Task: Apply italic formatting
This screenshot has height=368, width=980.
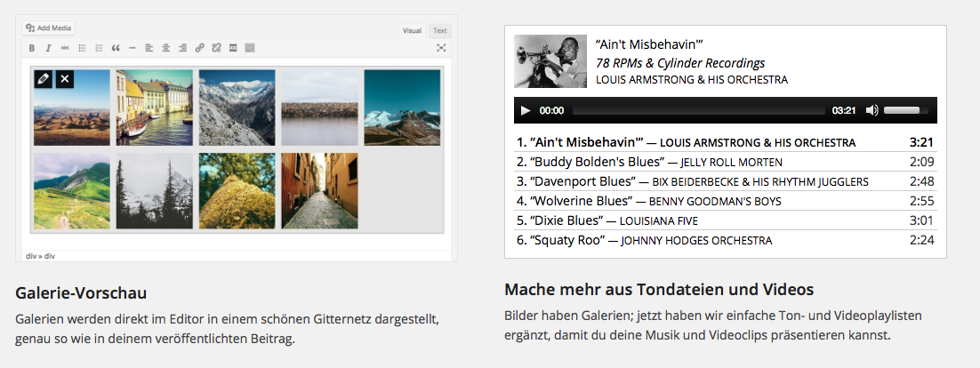Action: coord(48,48)
